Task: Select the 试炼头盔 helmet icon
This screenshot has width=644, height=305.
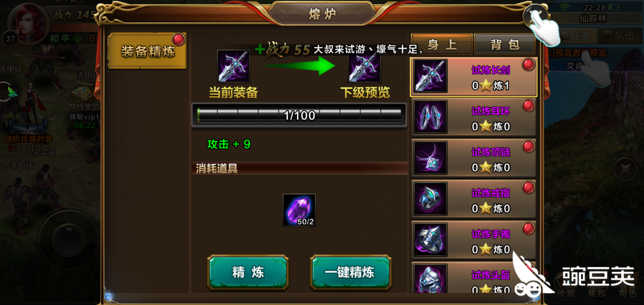Action: click(430, 278)
